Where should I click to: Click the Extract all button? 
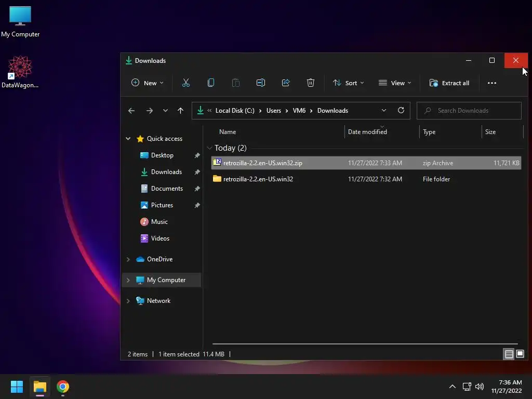point(449,83)
